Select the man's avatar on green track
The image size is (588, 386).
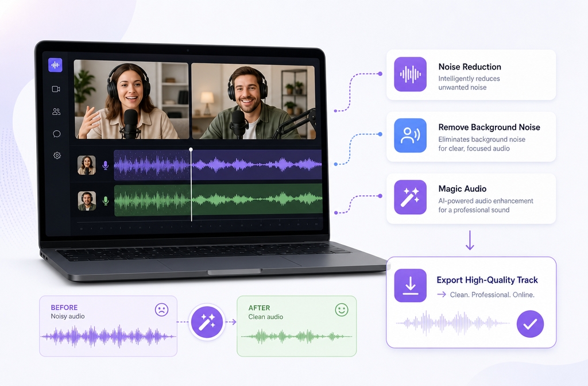tap(87, 200)
